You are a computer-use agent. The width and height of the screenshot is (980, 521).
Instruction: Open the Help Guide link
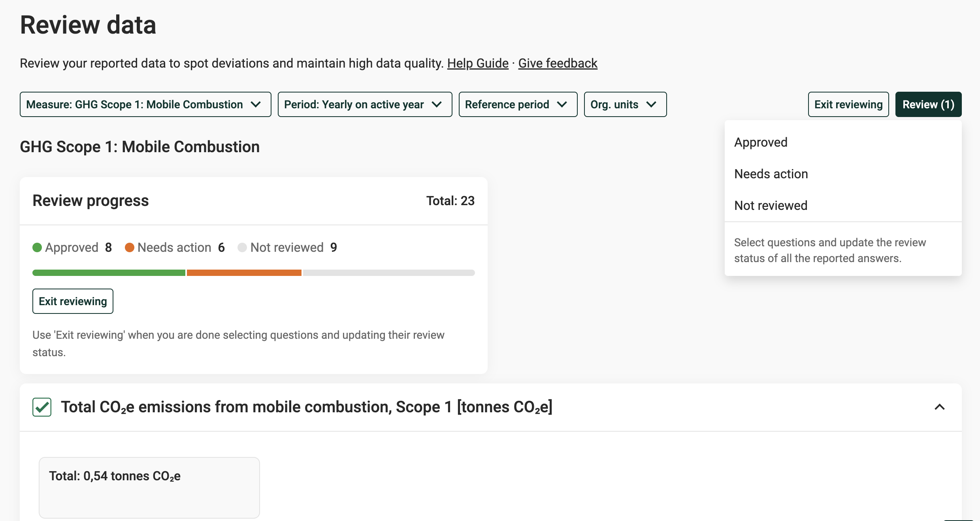point(477,63)
